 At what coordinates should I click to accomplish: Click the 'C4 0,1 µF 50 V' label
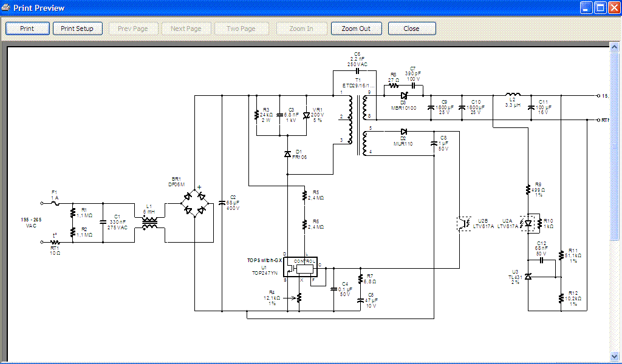point(345,289)
